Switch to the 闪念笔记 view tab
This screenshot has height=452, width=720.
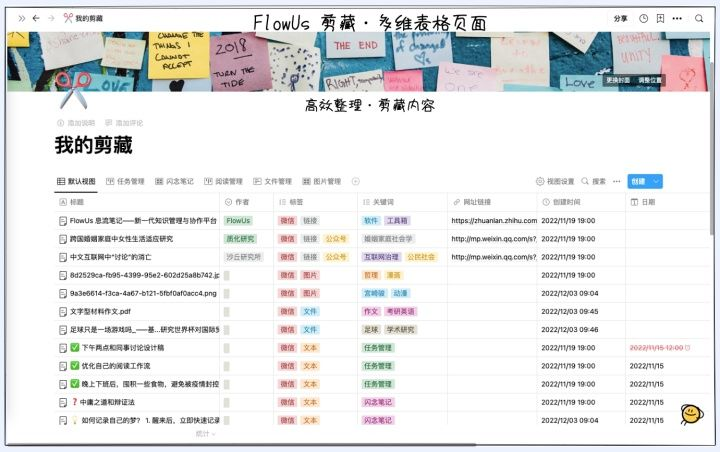174,181
